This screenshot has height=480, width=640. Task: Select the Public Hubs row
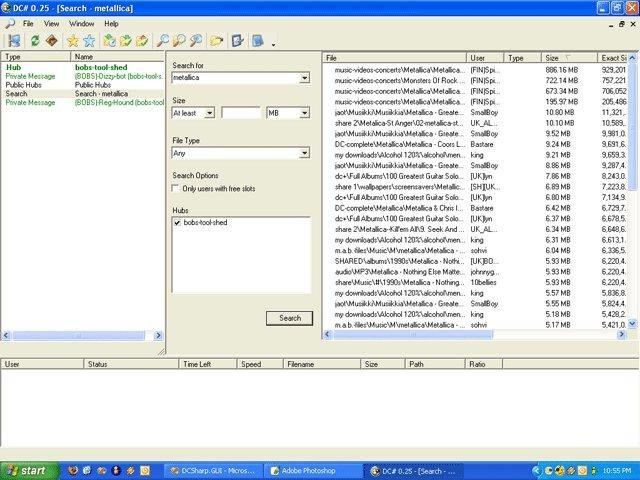click(82, 85)
